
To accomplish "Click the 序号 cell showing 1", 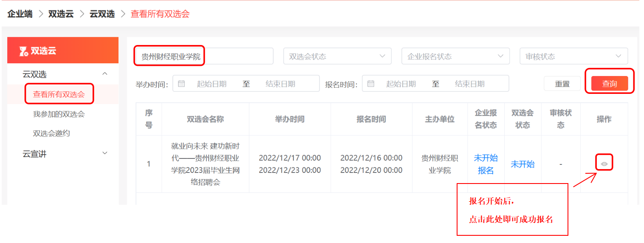I will click(149, 164).
